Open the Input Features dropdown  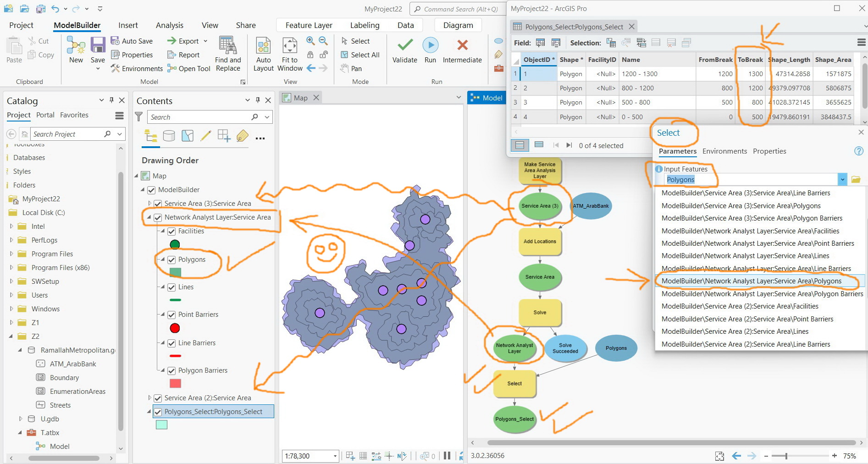842,179
